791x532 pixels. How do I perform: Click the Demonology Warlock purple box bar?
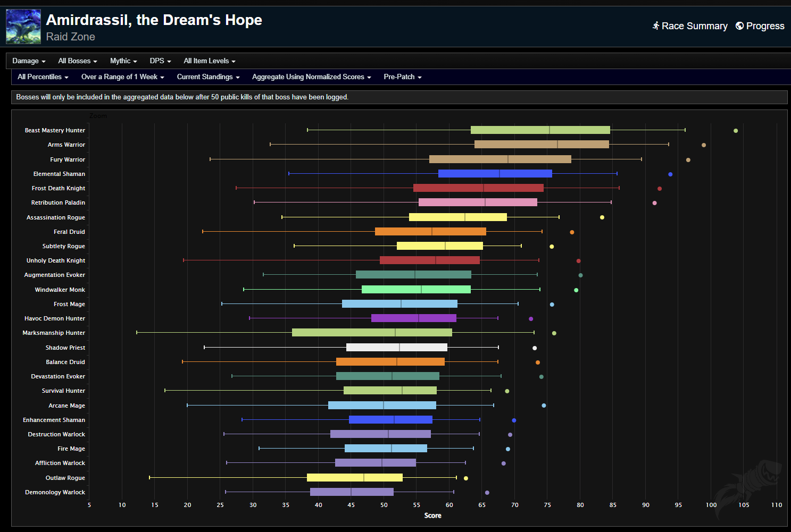click(352, 492)
